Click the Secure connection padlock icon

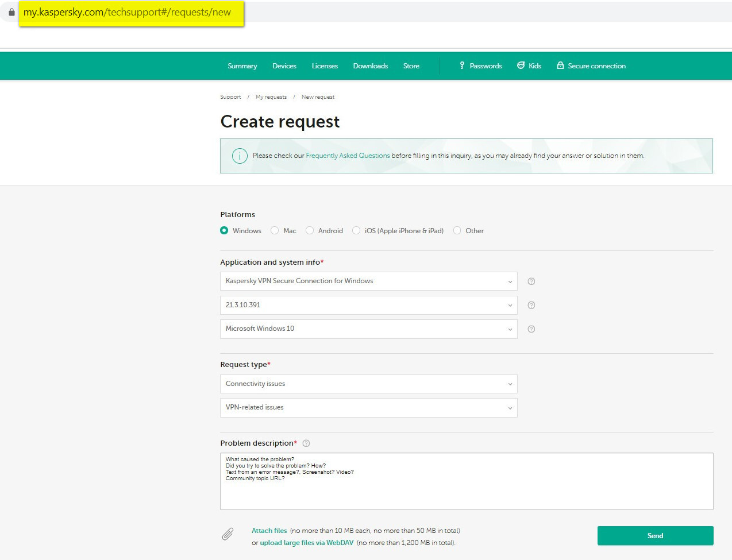(560, 65)
